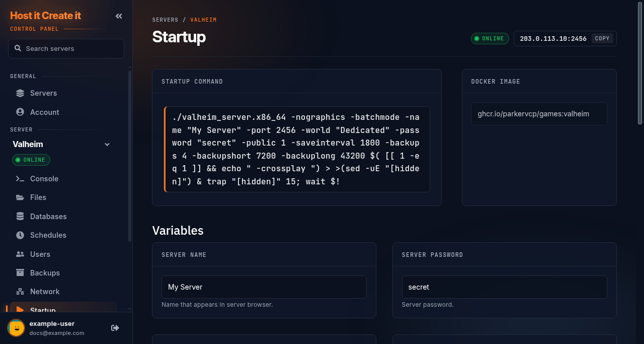
Task: Click the Databases cylinder icon
Action: coord(20,217)
